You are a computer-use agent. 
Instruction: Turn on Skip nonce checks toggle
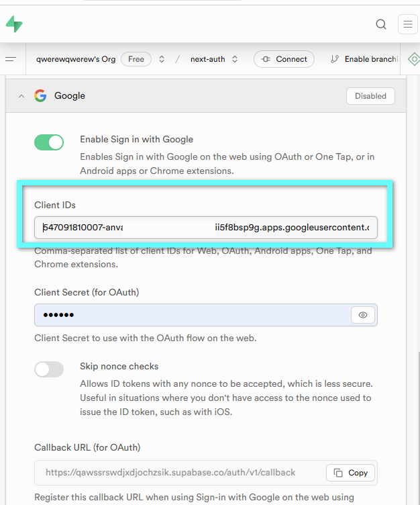point(49,369)
